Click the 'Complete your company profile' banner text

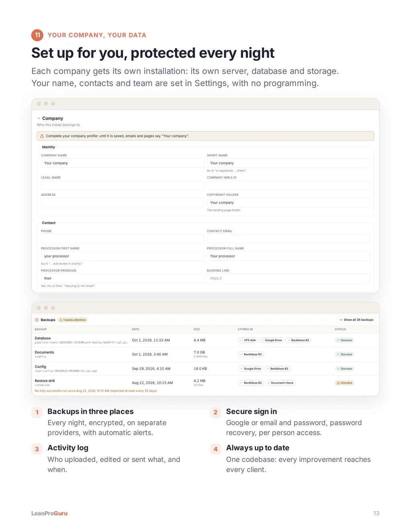[117, 136]
